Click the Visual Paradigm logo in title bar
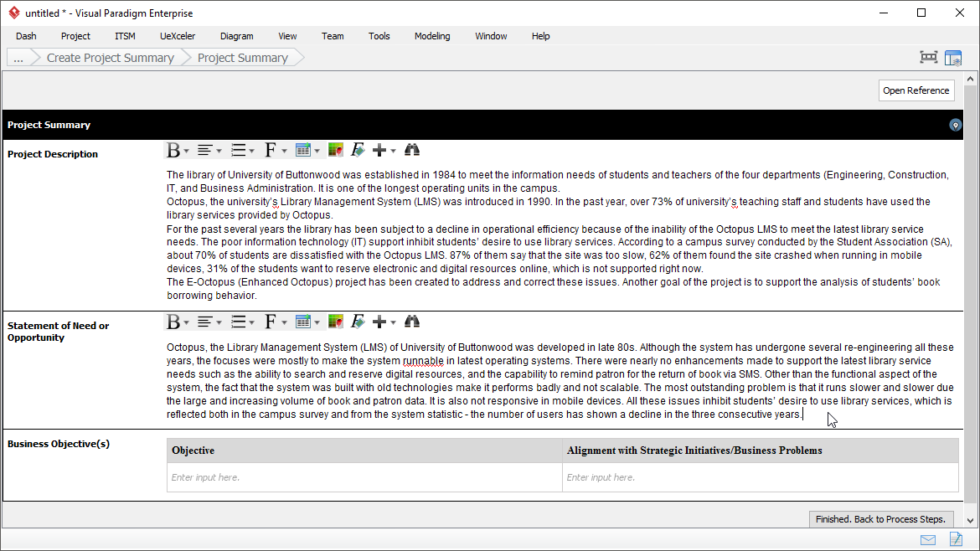The image size is (980, 551). tap(13, 13)
